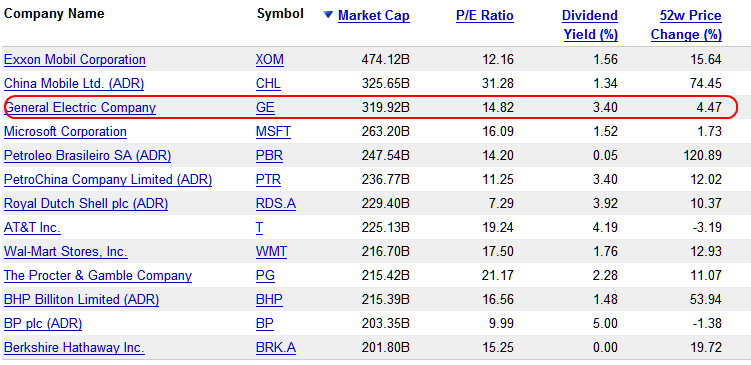Screen dimensions: 751x365
Task: Click BHP Billiton Limited (ADR) link
Action: pos(81,299)
